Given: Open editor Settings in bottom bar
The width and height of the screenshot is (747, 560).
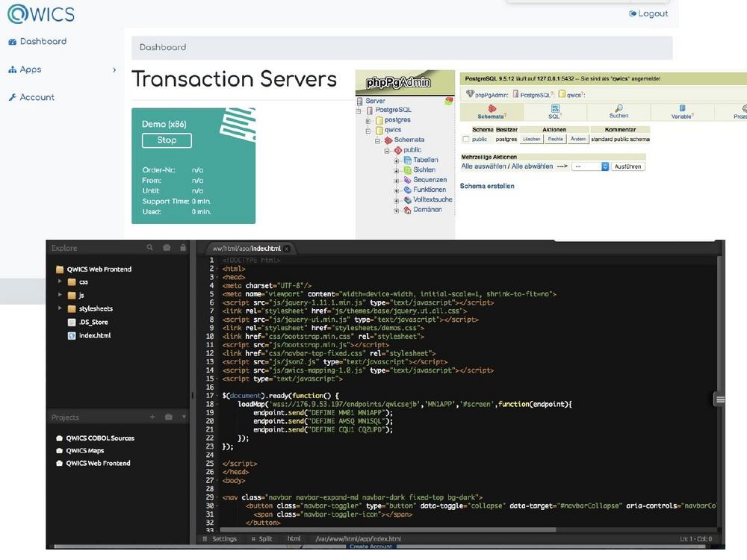Looking at the screenshot, I should 220,538.
